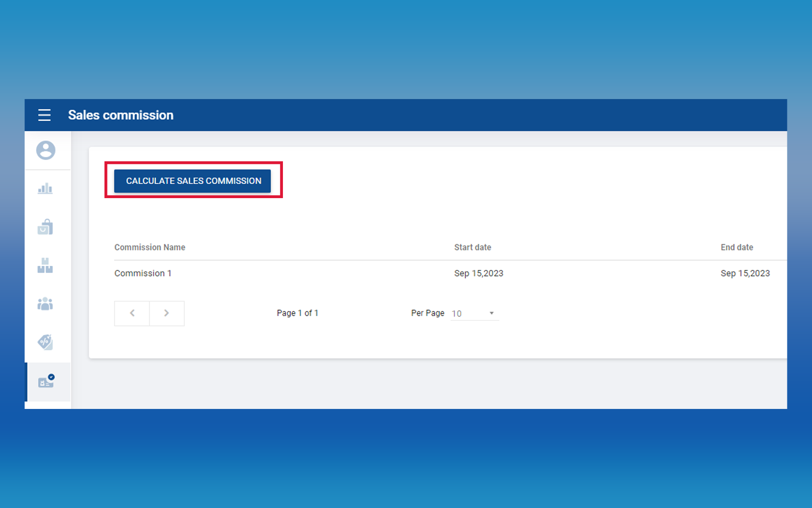Screen dimensions: 812x508
Task: Go to previous page with left chevron
Action: pyautogui.click(x=132, y=313)
